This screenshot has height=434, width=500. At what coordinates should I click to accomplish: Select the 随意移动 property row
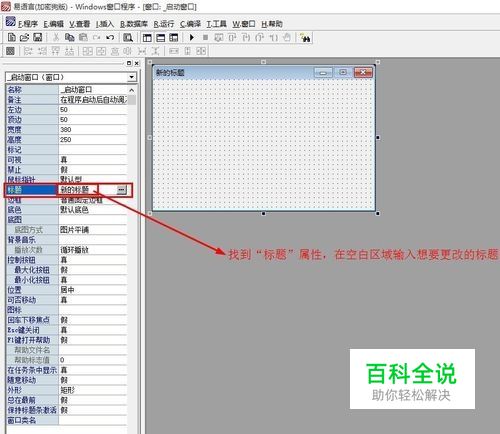click(x=66, y=380)
